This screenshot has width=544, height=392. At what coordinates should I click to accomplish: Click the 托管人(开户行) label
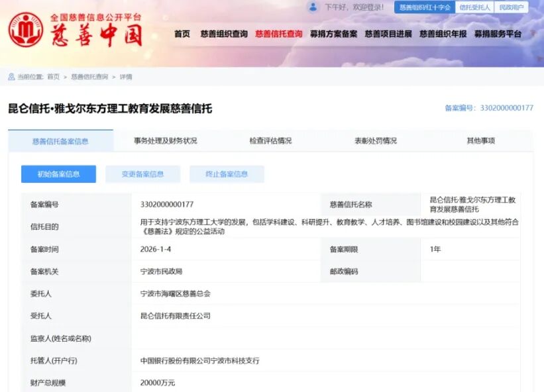click(54, 360)
